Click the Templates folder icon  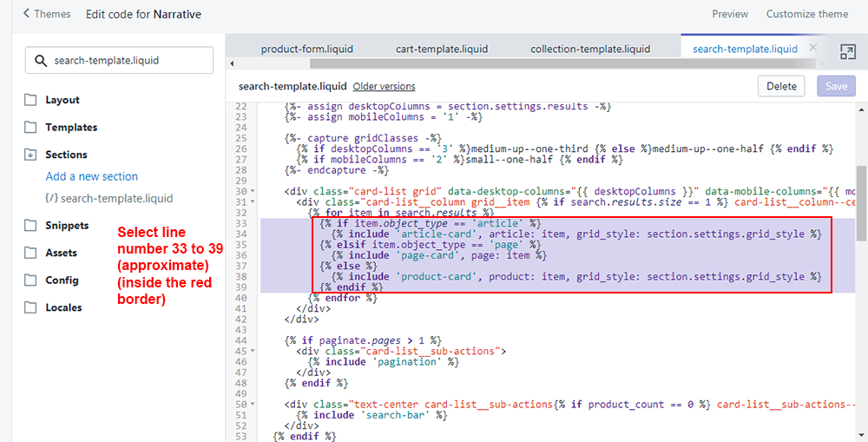click(30, 128)
